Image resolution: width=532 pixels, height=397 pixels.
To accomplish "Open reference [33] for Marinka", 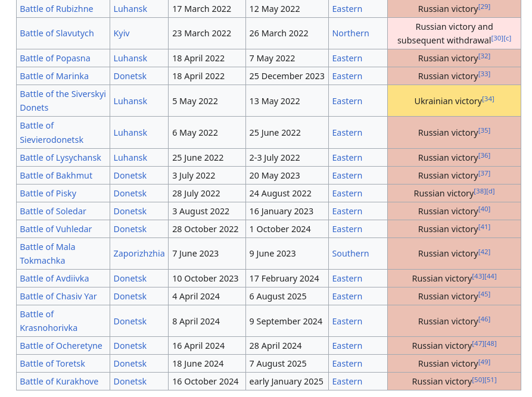I will pos(484,74).
